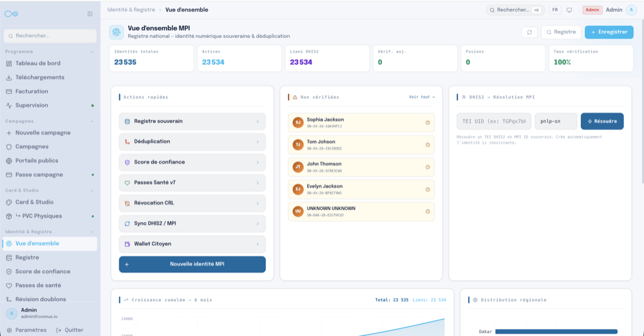Click the infinity logo in sidebar
Screen dimensions: 644x336
point(11,14)
